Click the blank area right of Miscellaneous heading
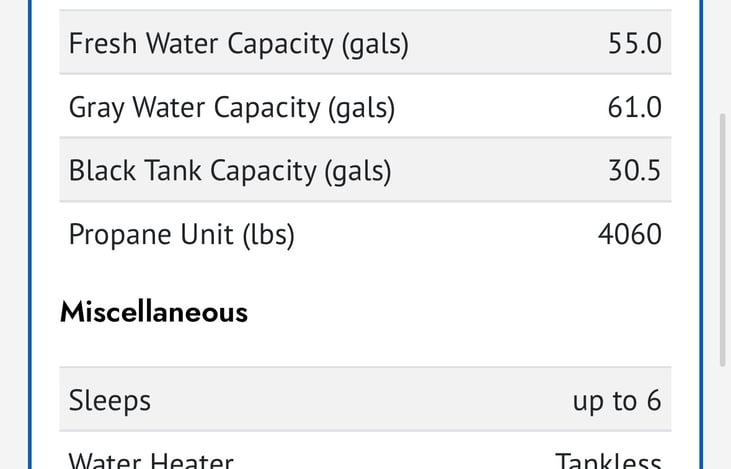The width and height of the screenshot is (731, 469). pos(459,312)
